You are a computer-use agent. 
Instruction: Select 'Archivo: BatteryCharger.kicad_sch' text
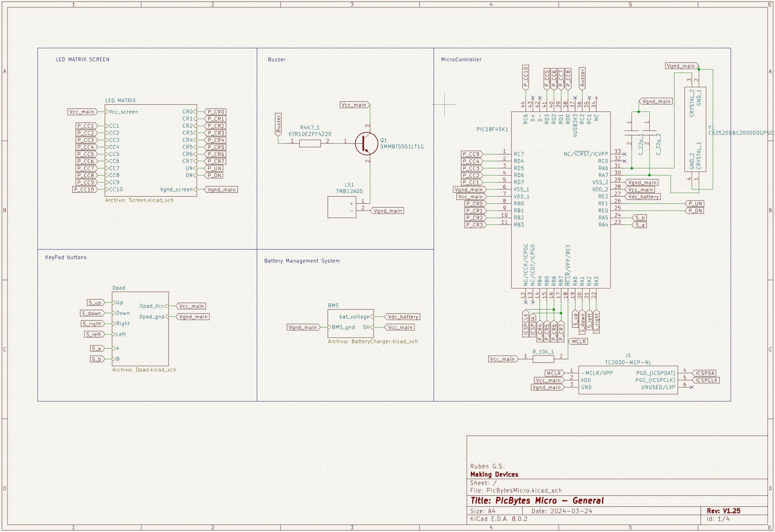click(x=373, y=341)
